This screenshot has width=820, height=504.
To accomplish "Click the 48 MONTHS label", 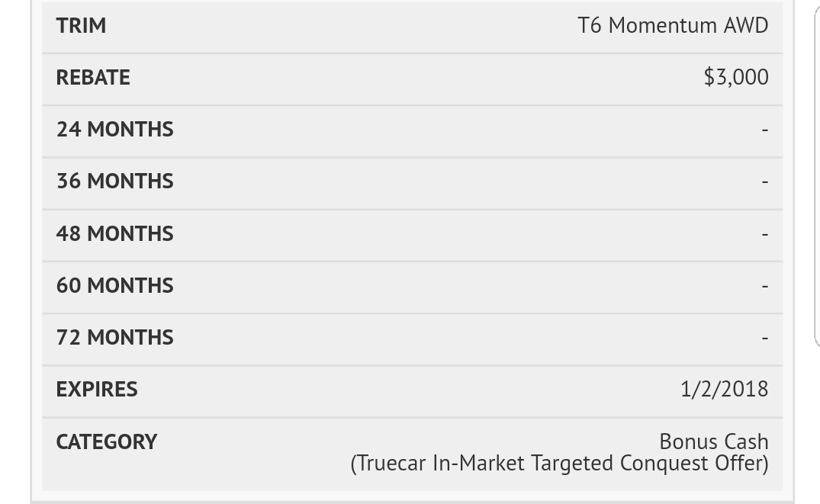I will click(x=114, y=234).
